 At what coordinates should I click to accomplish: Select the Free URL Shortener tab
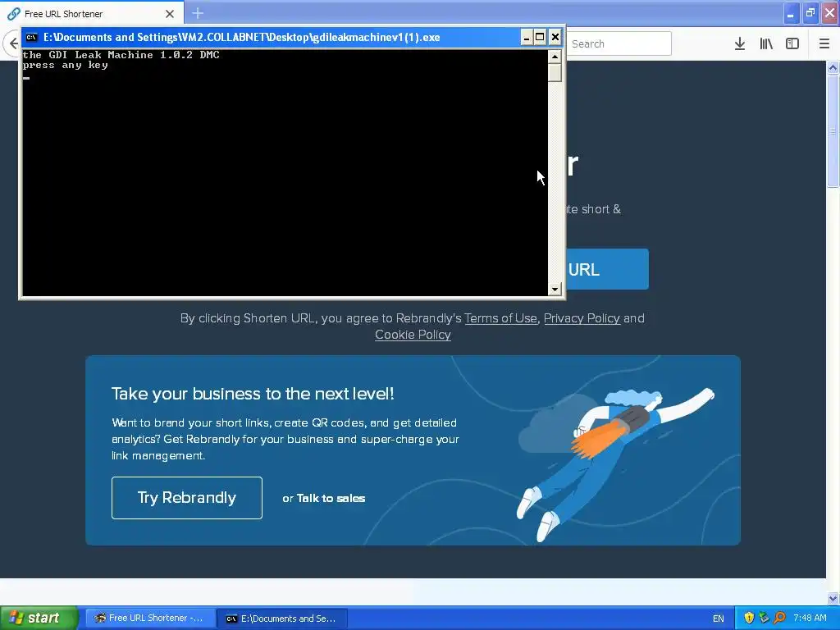click(92, 13)
